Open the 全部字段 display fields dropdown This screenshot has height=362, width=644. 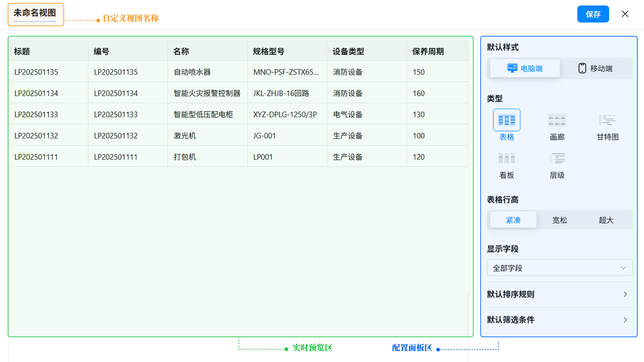[559, 268]
